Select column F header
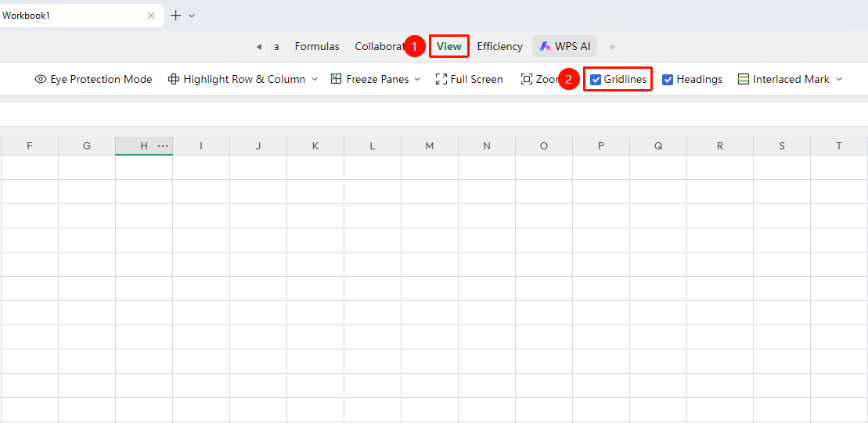The width and height of the screenshot is (868, 423). 29,146
